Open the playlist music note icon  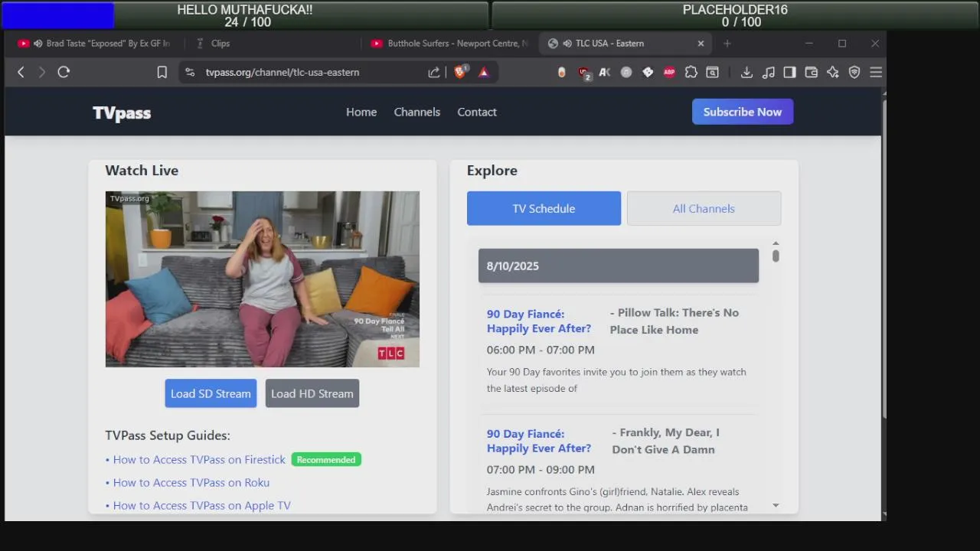(x=769, y=72)
